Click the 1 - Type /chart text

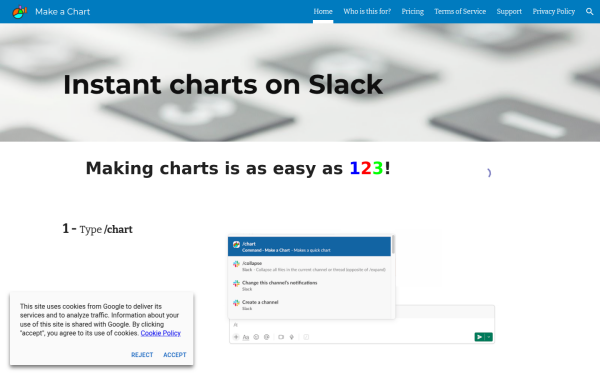click(x=98, y=229)
